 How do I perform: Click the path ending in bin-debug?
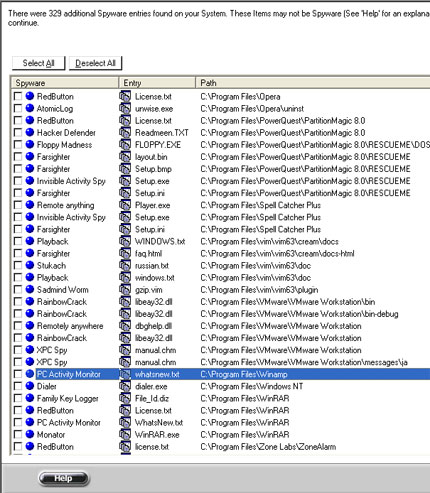click(299, 314)
